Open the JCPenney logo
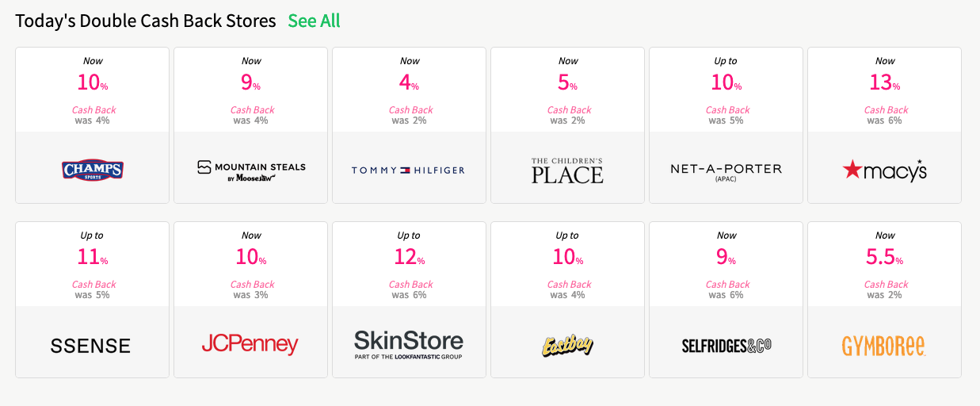This screenshot has width=980, height=406. tap(250, 345)
